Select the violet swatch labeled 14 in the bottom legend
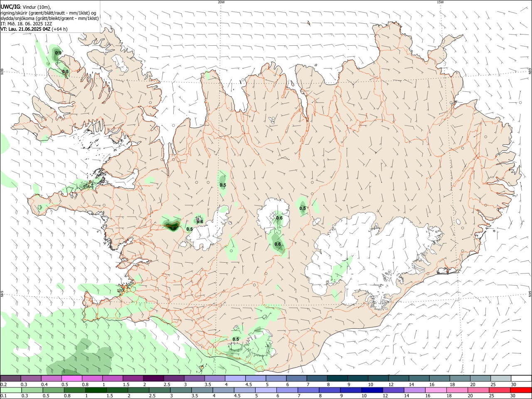The width and height of the screenshot is (532, 399). (414, 390)
